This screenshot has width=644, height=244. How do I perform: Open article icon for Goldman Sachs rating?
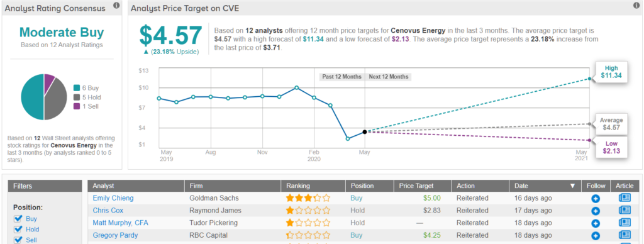625,198
